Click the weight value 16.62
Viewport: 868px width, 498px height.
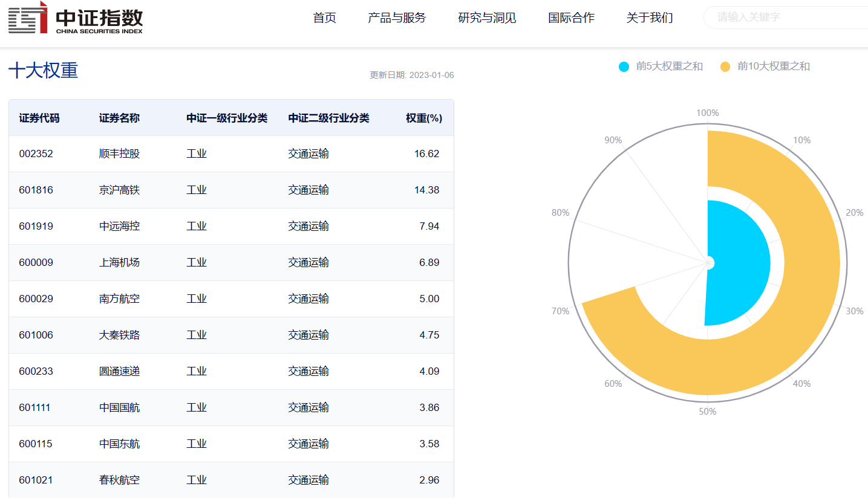click(x=426, y=154)
